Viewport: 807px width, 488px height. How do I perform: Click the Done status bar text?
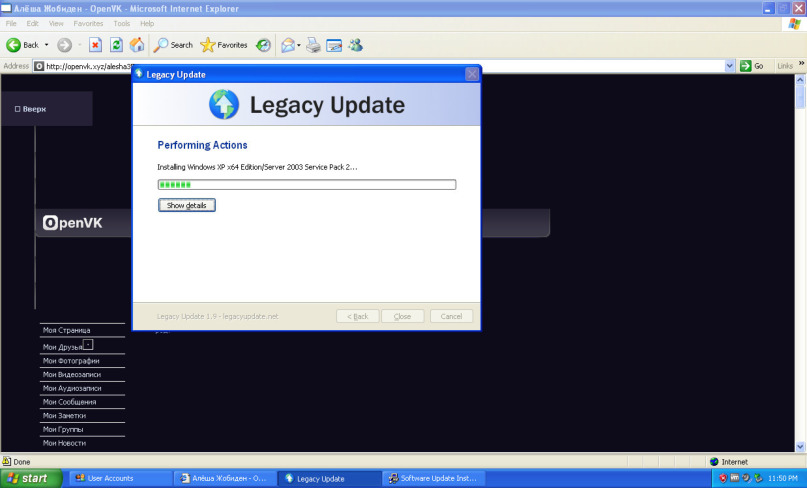point(22,462)
